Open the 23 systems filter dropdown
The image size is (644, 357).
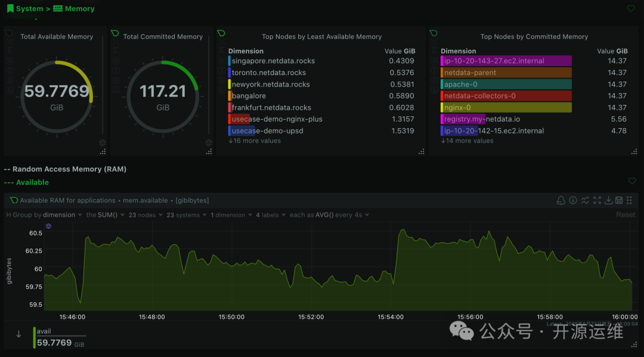tap(187, 215)
